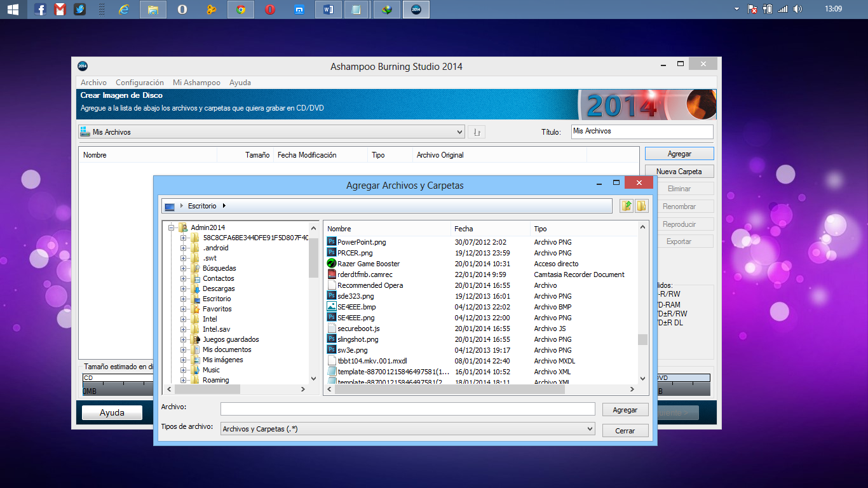Open the Mis Archivos dropdown

click(460, 132)
